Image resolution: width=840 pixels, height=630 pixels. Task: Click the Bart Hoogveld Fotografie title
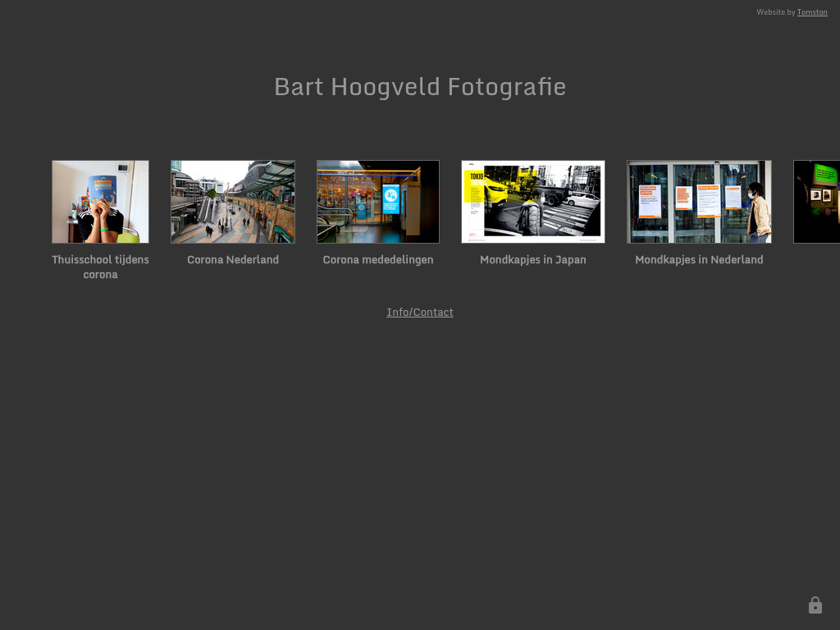(420, 87)
